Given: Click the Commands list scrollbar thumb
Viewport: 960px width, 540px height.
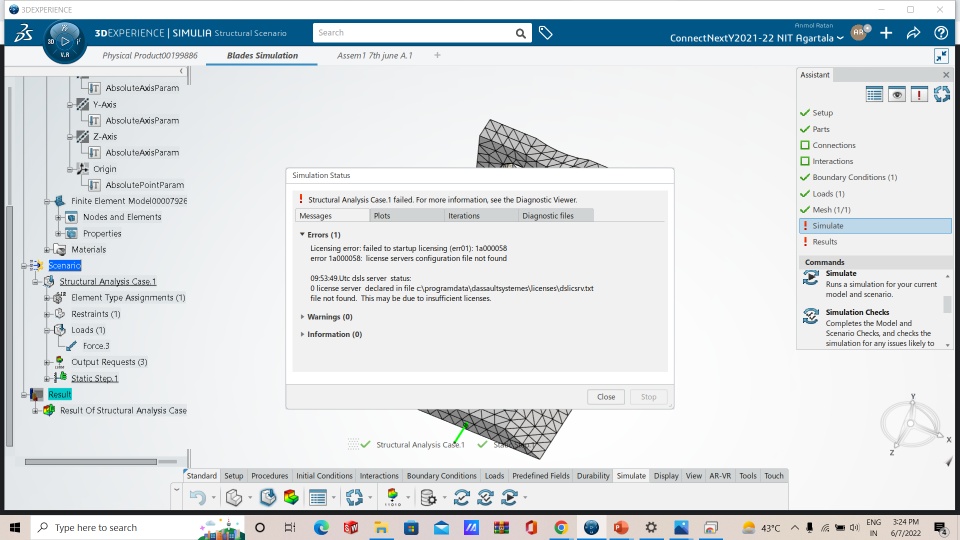Looking at the screenshot, I should coord(948,304).
